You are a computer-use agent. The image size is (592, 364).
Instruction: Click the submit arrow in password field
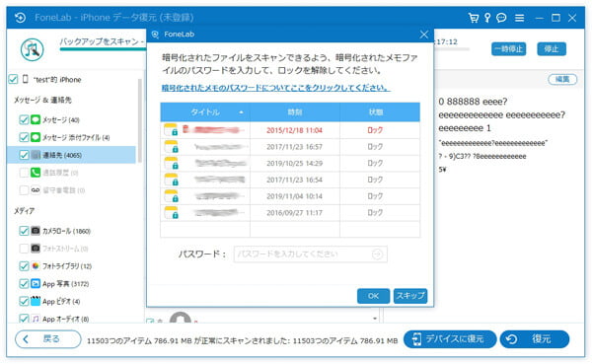pos(377,255)
